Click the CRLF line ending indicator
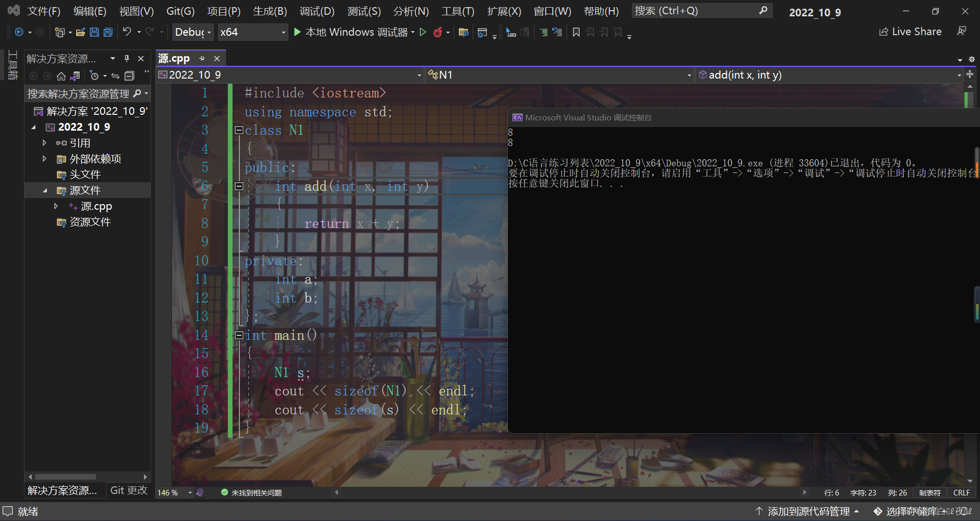Viewport: 980px width, 521px height. [962, 493]
